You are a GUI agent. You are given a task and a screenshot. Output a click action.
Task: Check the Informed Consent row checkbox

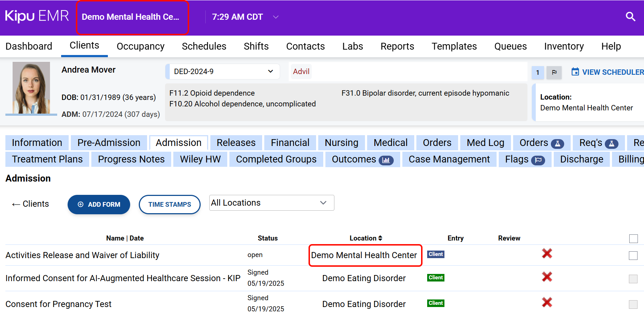tap(633, 279)
